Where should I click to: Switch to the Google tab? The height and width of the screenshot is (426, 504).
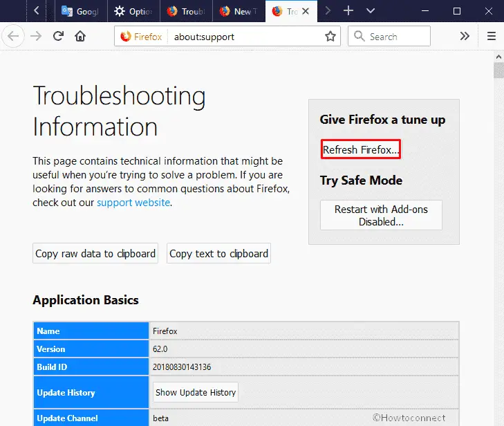click(80, 11)
